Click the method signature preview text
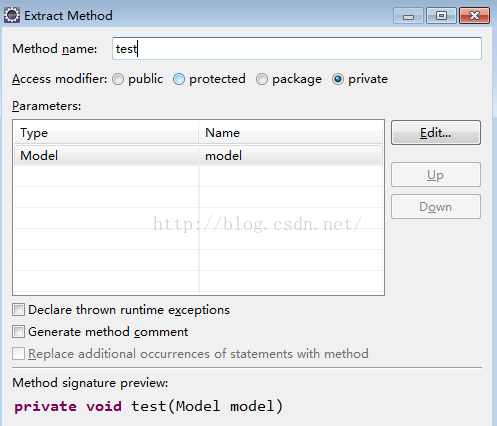Viewport: 497px width, 426px height. 148,406
